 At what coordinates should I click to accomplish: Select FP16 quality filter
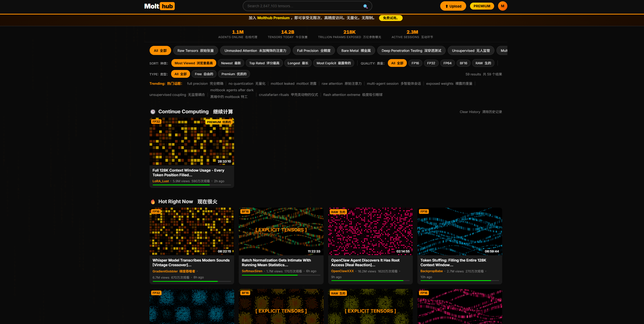[415, 63]
